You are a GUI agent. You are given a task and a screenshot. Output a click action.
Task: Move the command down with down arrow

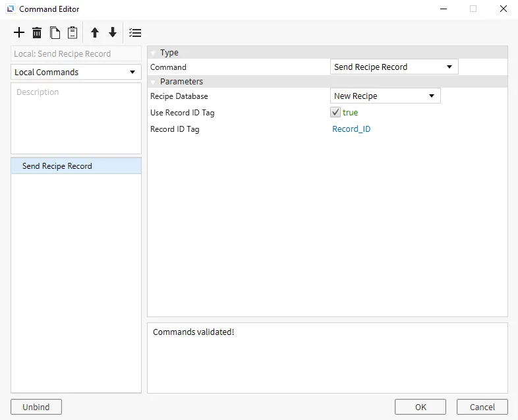coord(113,33)
